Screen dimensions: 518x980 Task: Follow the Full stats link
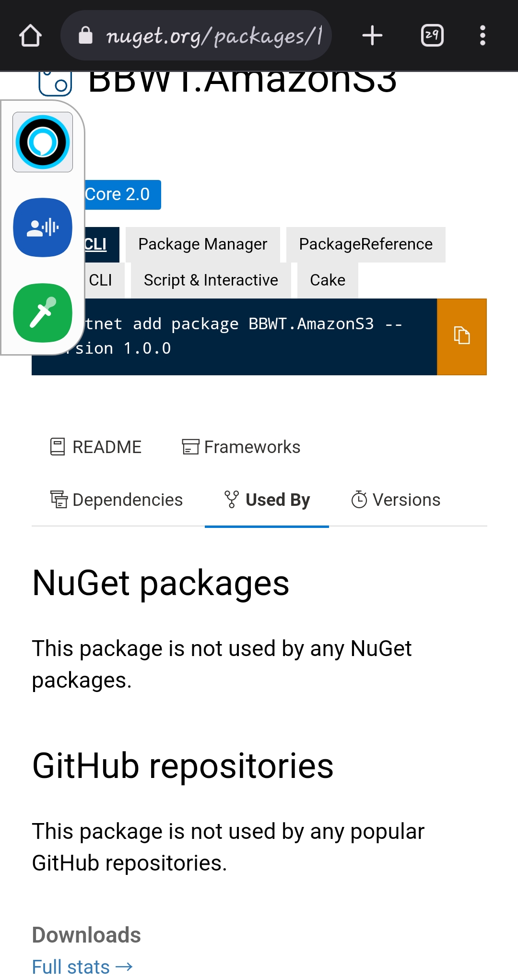click(x=82, y=967)
